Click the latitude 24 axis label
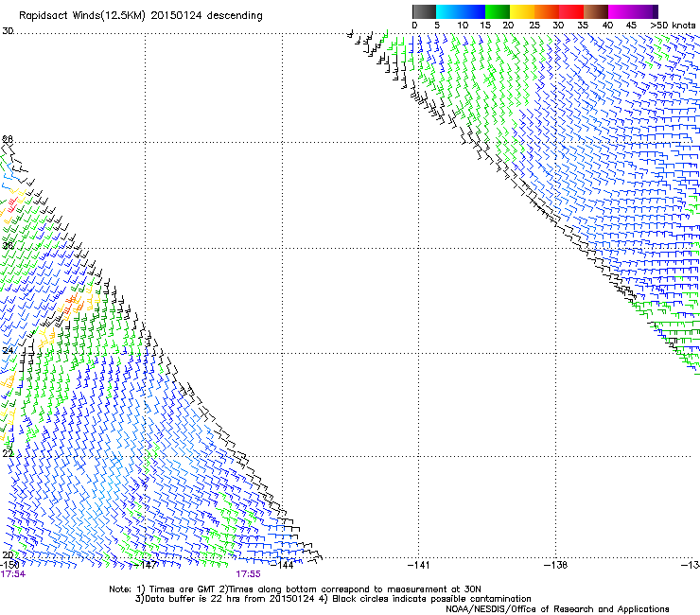The height and width of the screenshot is (615, 700). [8, 351]
